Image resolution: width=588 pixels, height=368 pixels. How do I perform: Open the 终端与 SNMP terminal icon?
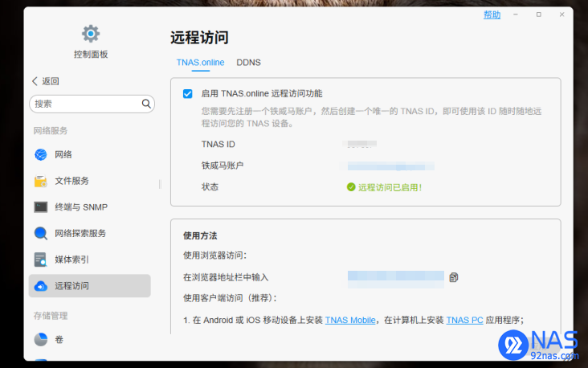(40, 207)
